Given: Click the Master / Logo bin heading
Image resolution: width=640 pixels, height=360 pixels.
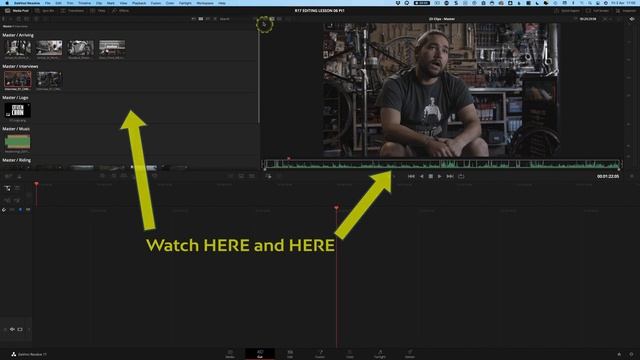Looking at the screenshot, I should click(15, 98).
